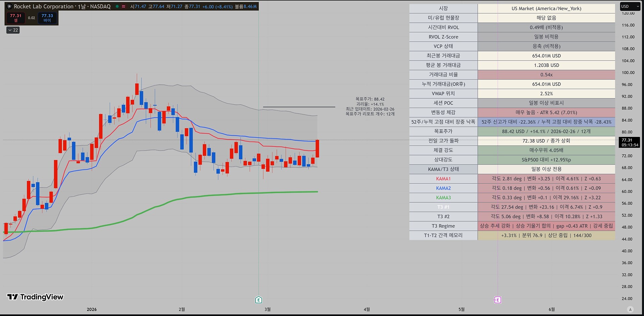Click the 괴리율: +14.1% chart label

370,104
